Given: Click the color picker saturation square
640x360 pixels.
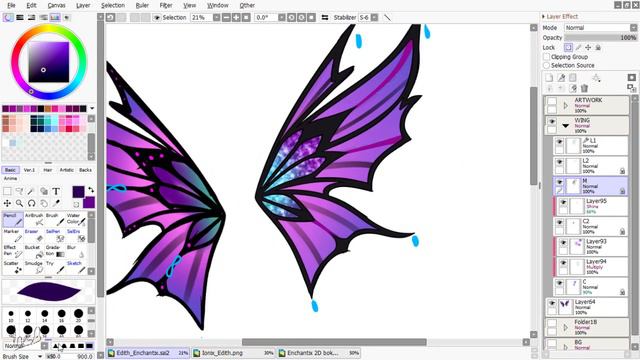Looking at the screenshot, I should pyautogui.click(x=49, y=62).
